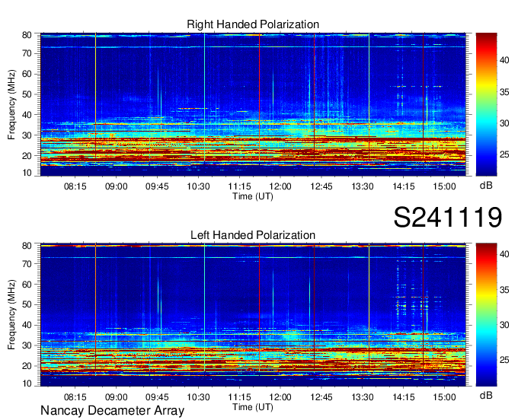Click 80 frequency tick on Left Handed plot
The height and width of the screenshot is (420, 518).
click(x=27, y=246)
